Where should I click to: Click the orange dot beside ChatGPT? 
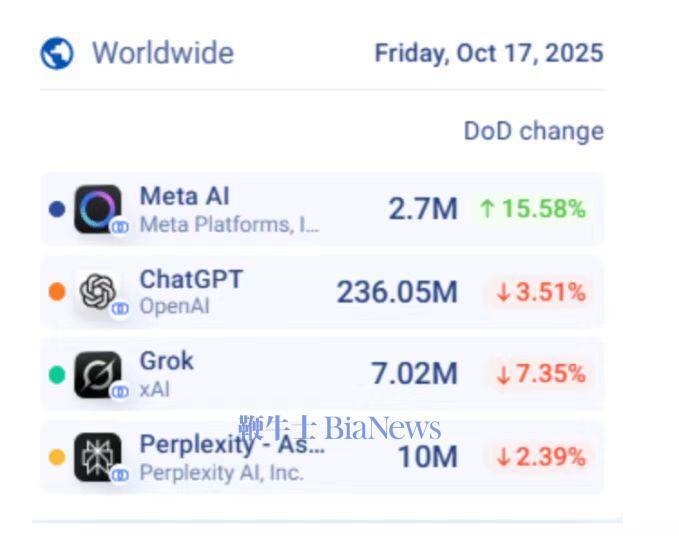(x=56, y=292)
